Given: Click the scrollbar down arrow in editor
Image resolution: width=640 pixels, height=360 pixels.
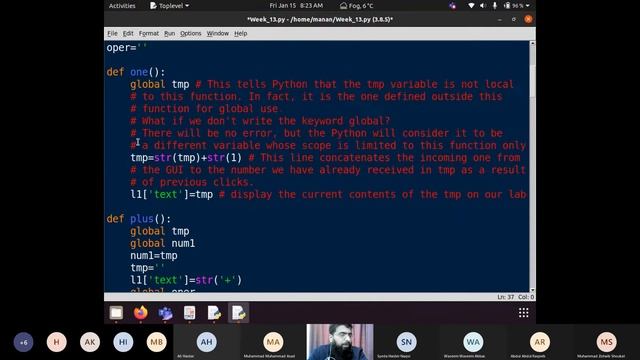Looking at the screenshot, I should (532, 289).
